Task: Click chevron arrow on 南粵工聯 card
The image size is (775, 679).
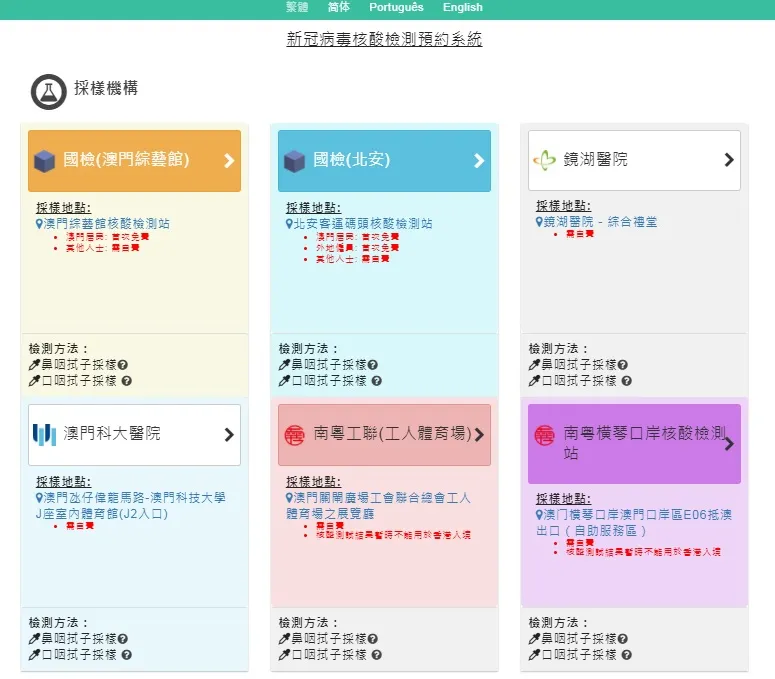Action: [x=479, y=435]
